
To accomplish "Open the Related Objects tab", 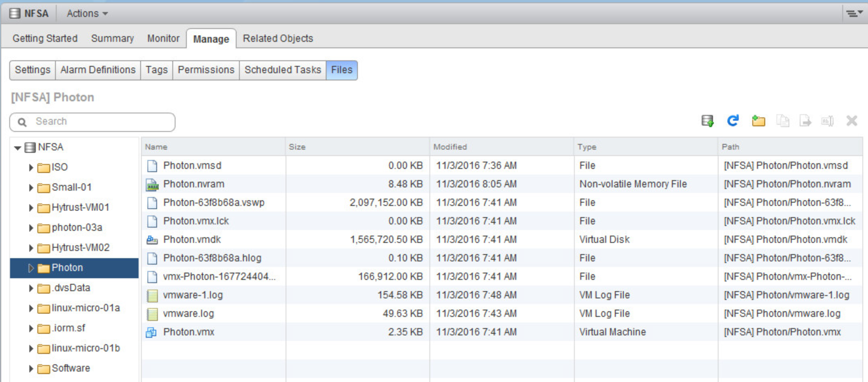I will point(278,39).
